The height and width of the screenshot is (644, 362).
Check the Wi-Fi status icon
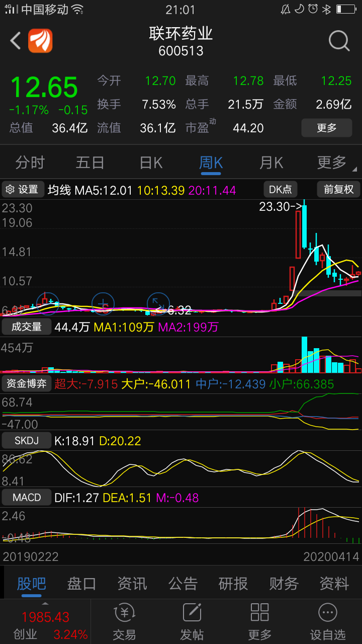point(77,9)
